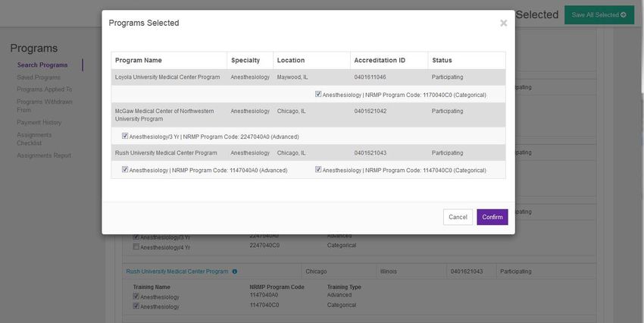Click accreditation ID 0401621042
This screenshot has height=323, width=644.
click(x=370, y=111)
